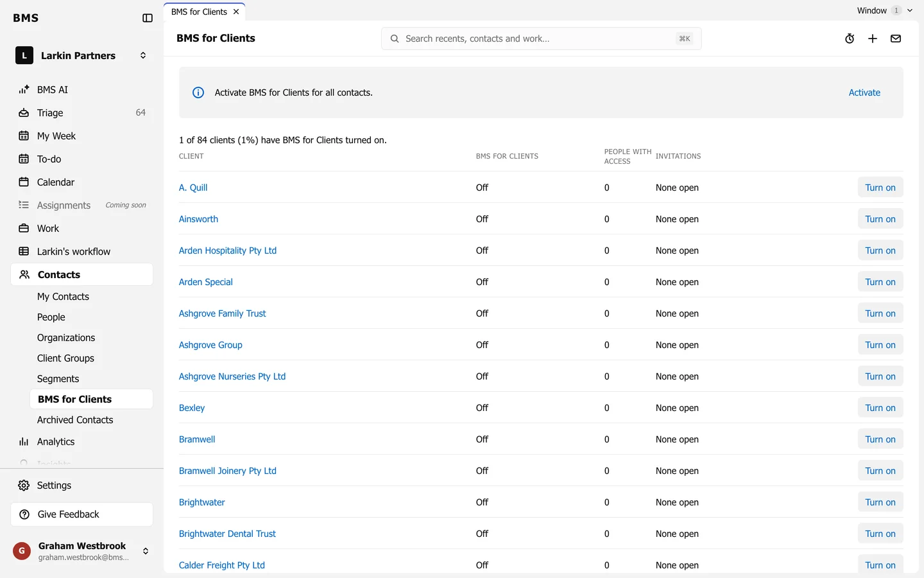This screenshot has height=578, width=924.
Task: Open Archived Contacts
Action: (x=91, y=419)
